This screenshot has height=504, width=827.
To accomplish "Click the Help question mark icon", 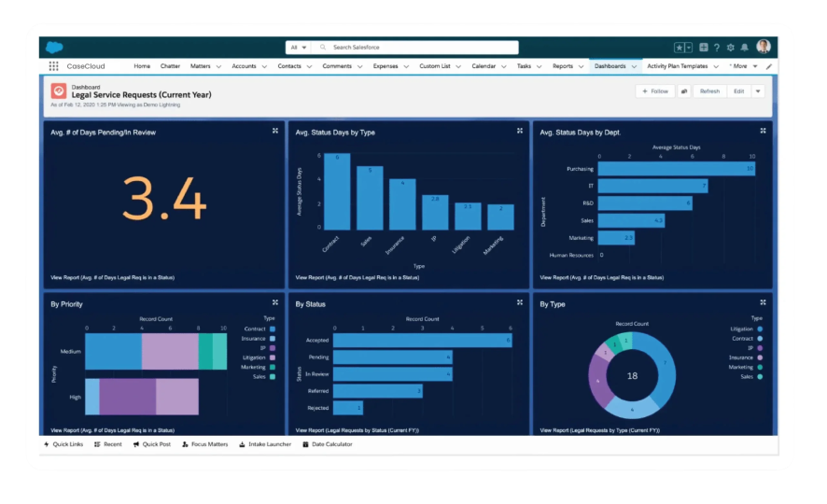I will 717,48.
